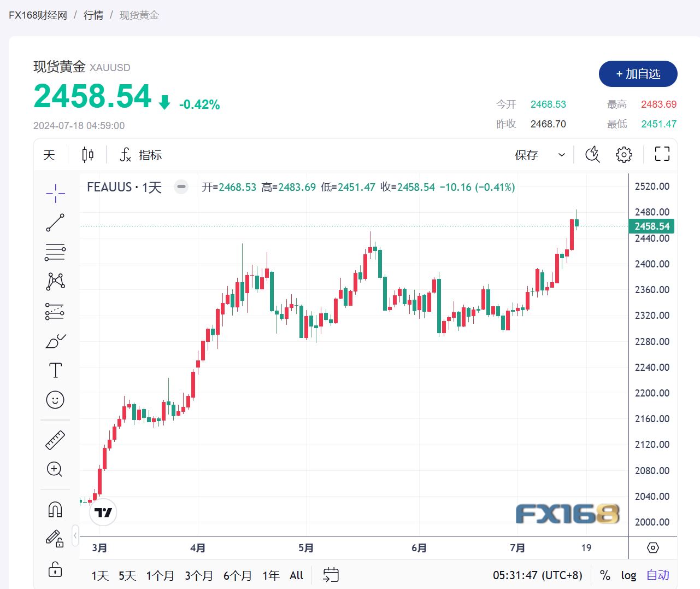The image size is (700, 589).
Task: Toggle 自动 automatic scaling
Action: [657, 575]
